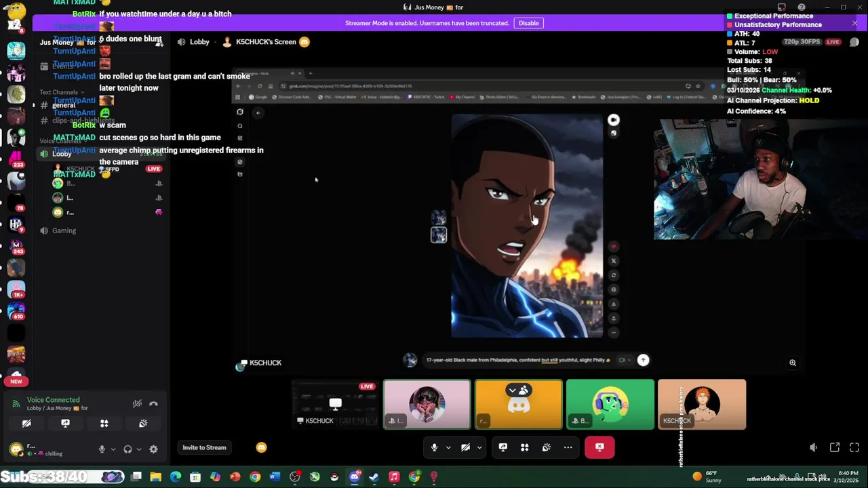The width and height of the screenshot is (868, 488).
Task: Open voice connection signal details icon
Action: tap(16, 404)
